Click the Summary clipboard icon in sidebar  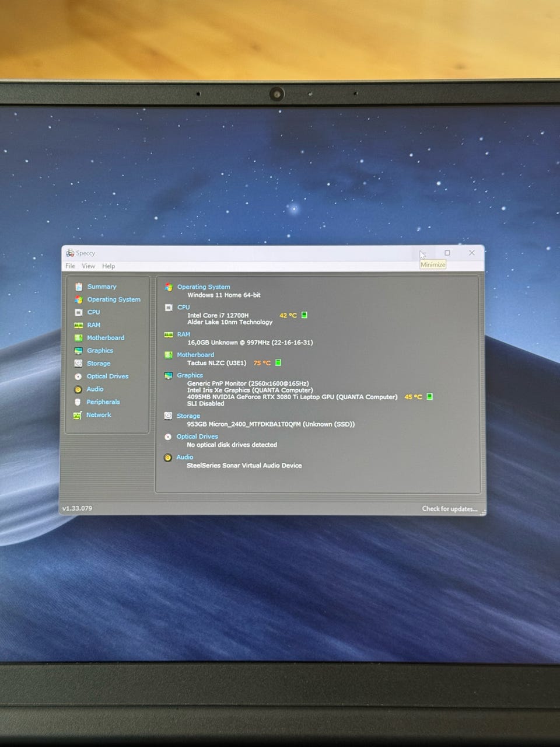tap(78, 287)
